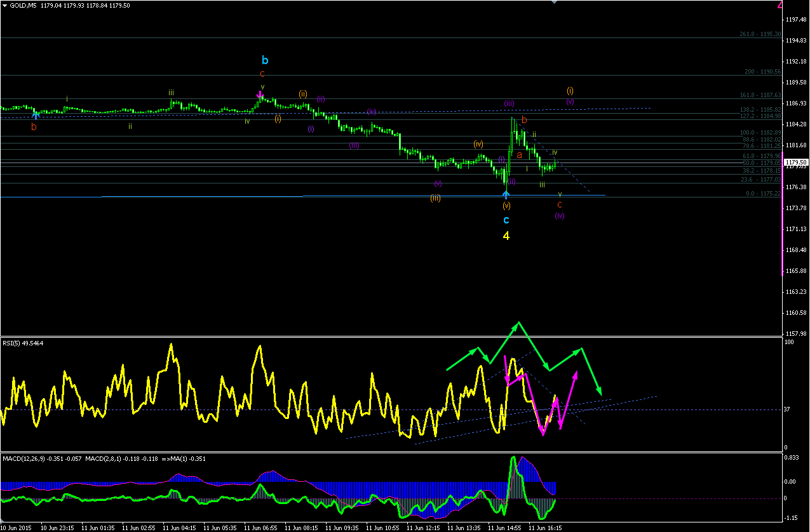Click the 10 Jun 23:15 time axis label
Image resolution: width=810 pixels, height=532 pixels.
click(57, 528)
